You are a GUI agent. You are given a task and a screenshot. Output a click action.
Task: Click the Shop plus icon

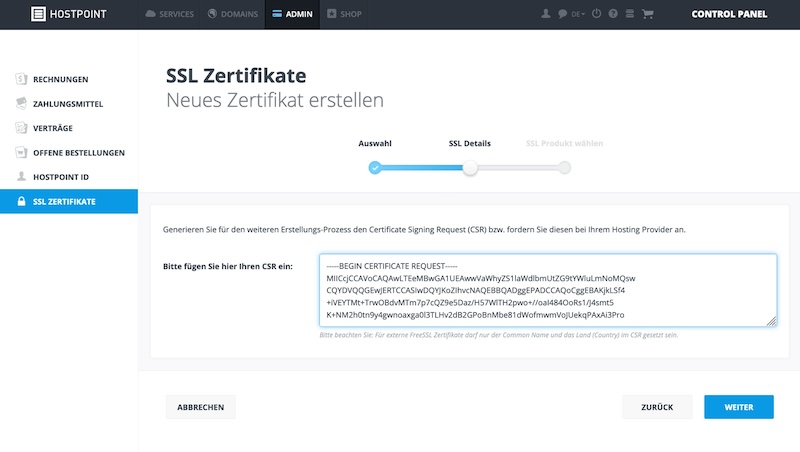click(x=332, y=14)
